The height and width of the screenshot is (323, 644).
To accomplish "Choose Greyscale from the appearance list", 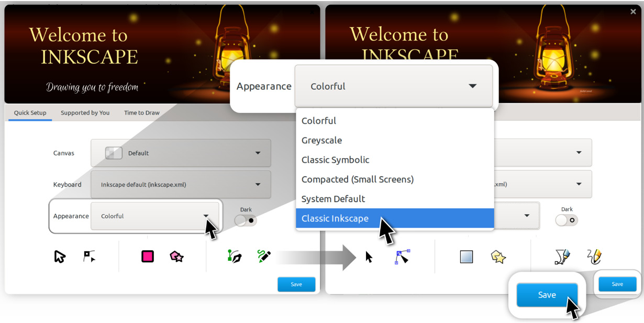I will click(395, 140).
